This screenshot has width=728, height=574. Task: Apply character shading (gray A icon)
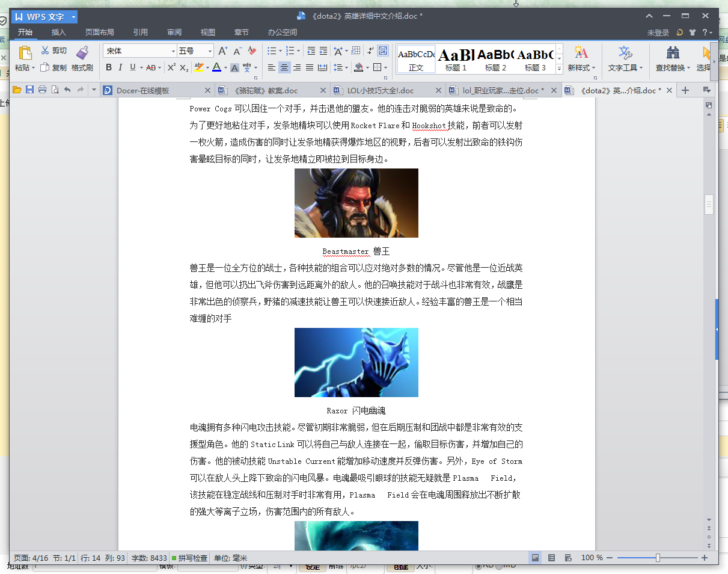[x=234, y=67]
